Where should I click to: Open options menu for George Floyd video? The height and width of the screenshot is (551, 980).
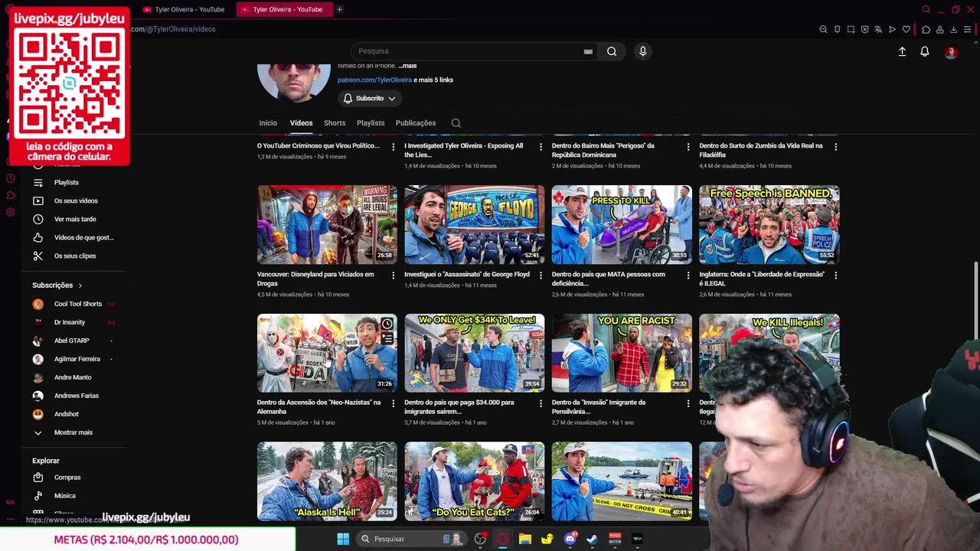pyautogui.click(x=541, y=275)
